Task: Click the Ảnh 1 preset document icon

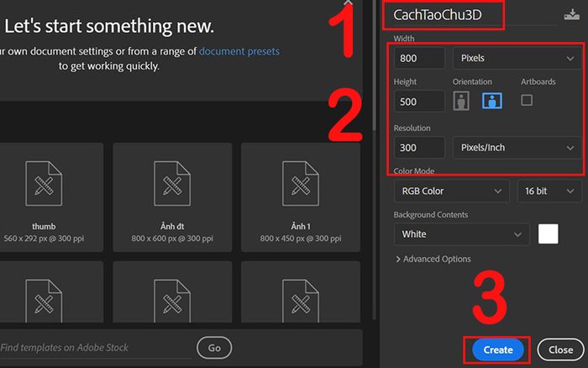Action: pos(301,183)
